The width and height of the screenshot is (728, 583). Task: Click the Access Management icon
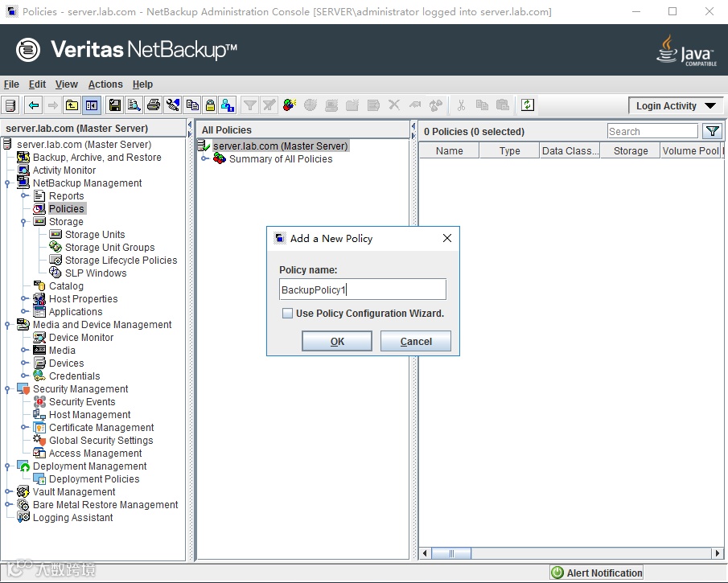[39, 453]
